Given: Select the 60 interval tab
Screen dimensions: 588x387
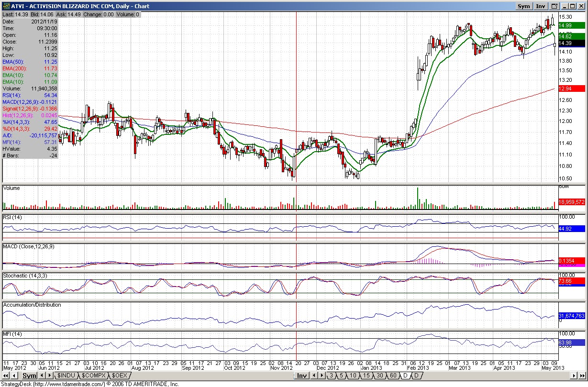Looking at the screenshot, I should tap(393, 376).
